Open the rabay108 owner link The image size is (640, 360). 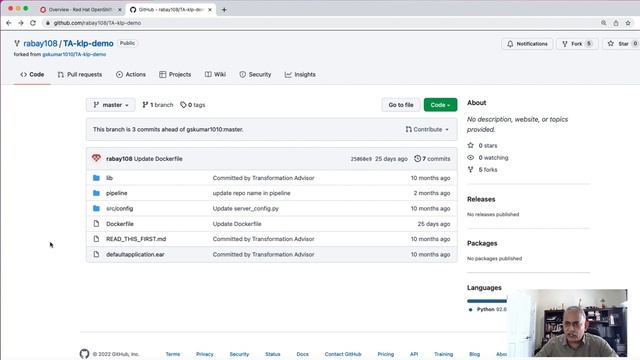coord(40,43)
